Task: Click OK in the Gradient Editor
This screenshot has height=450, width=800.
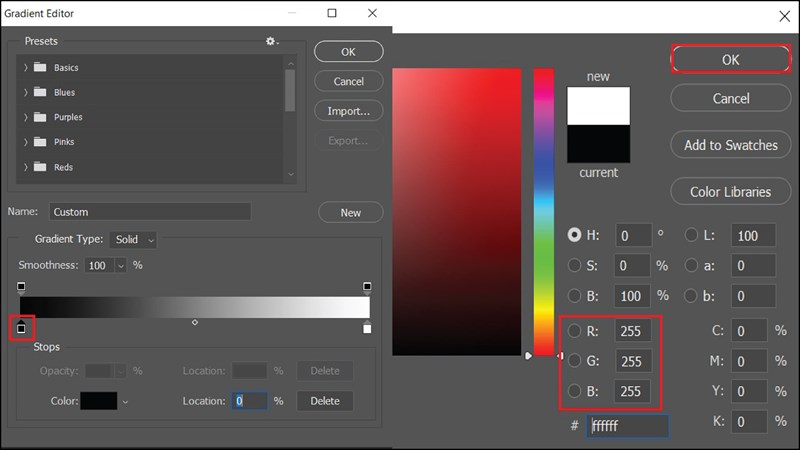Action: [348, 52]
